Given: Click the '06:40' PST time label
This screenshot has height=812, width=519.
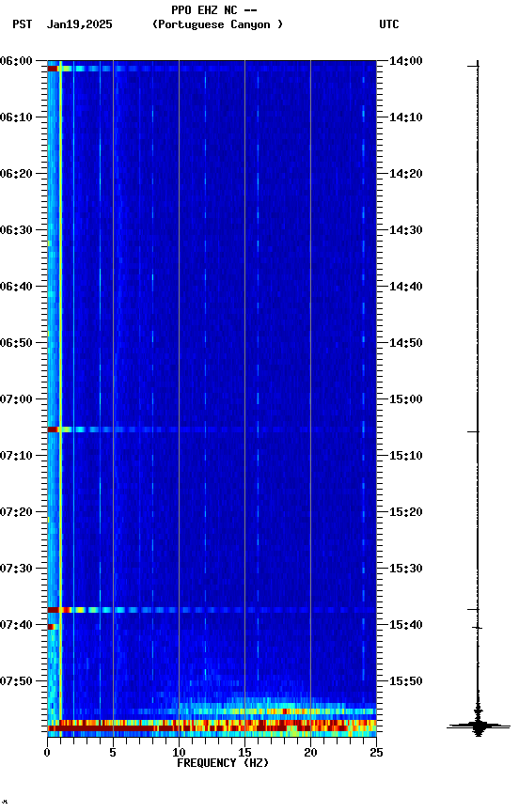Looking at the screenshot, I should coord(16,287).
